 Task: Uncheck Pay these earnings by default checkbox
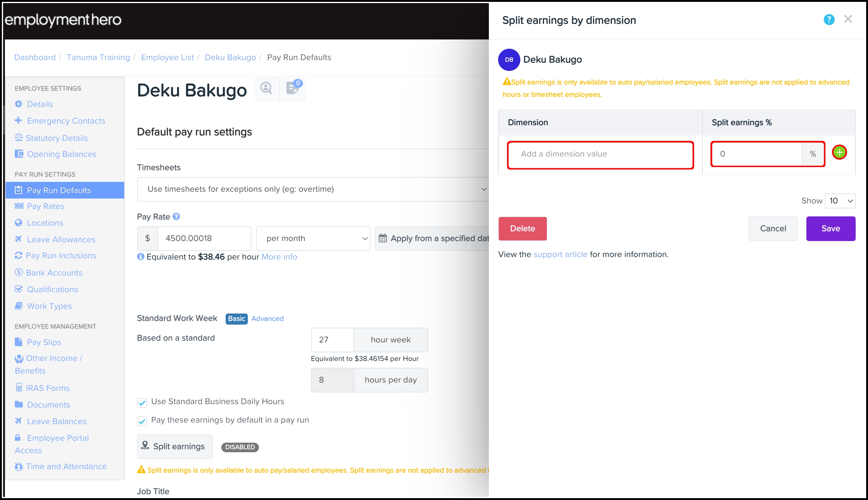pos(142,421)
